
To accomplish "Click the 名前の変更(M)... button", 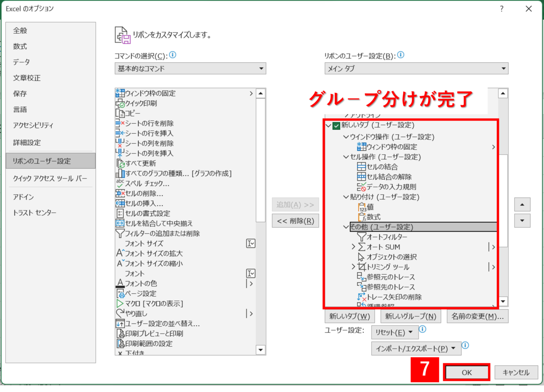I will click(x=478, y=316).
